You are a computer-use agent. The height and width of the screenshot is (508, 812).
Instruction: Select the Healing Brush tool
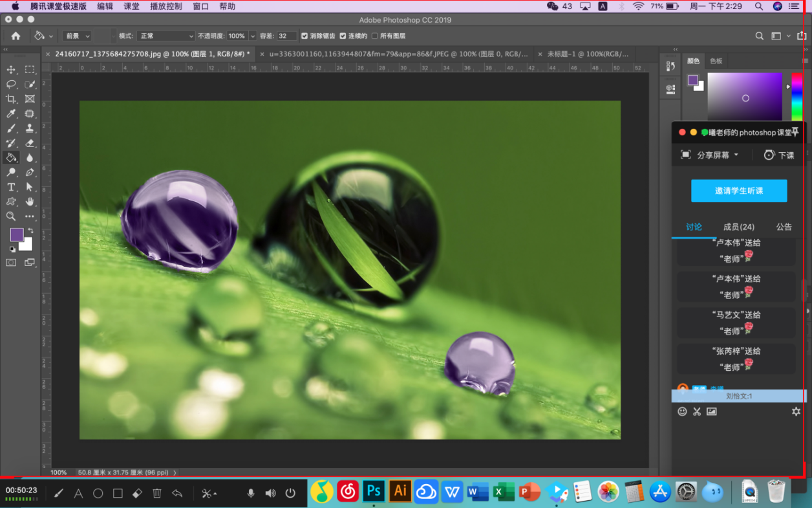click(x=30, y=114)
